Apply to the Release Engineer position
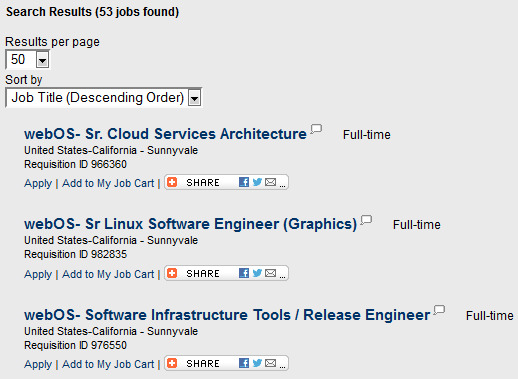Screen dimensions: 518x379 [x=38, y=364]
